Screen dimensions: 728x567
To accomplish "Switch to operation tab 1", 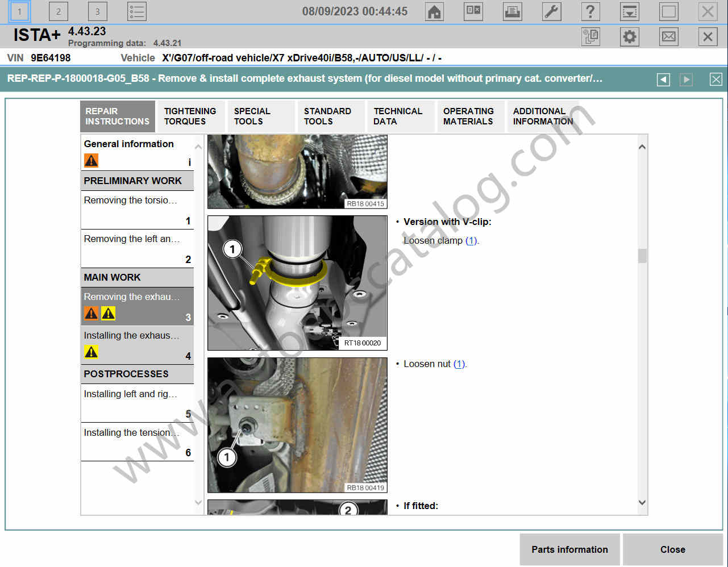I will click(19, 11).
